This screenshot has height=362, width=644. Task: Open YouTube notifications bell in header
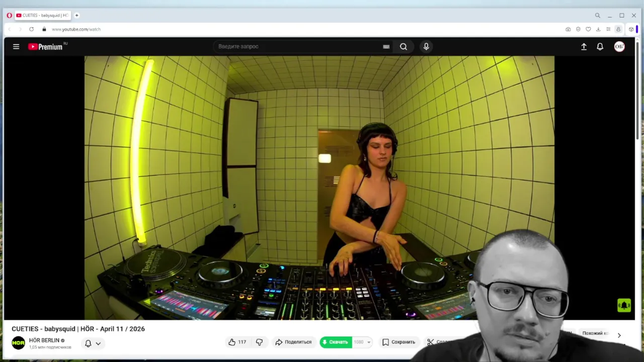[x=600, y=46]
